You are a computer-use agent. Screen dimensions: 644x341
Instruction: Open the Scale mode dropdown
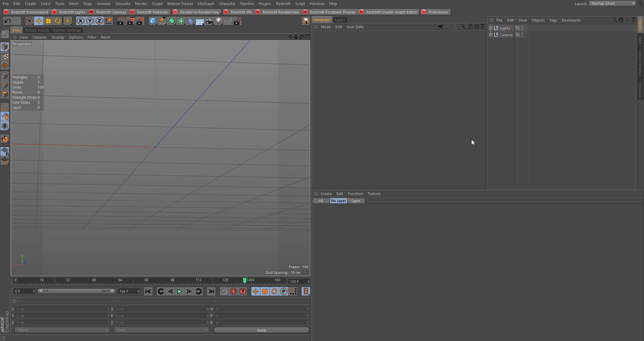(x=161, y=330)
